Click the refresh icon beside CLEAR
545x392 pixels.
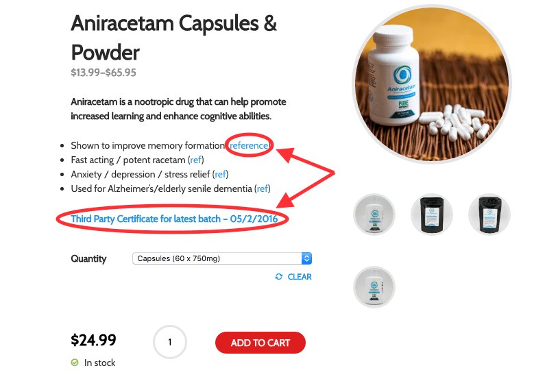coord(279,277)
